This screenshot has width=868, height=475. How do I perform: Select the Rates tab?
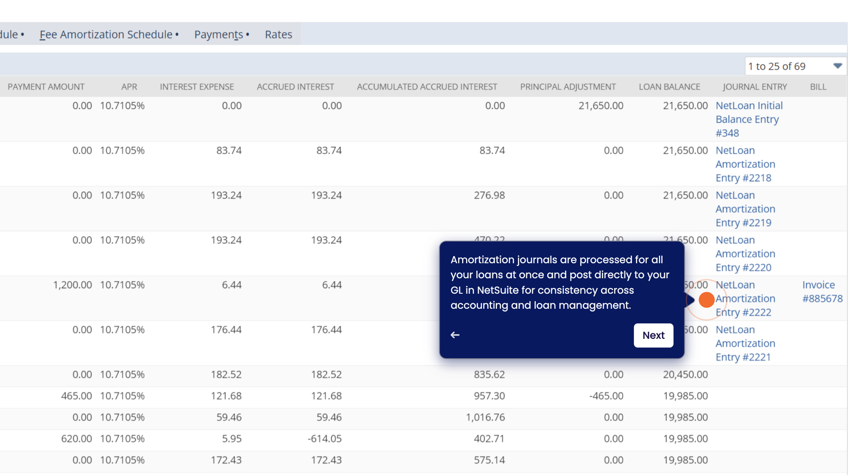pos(278,34)
